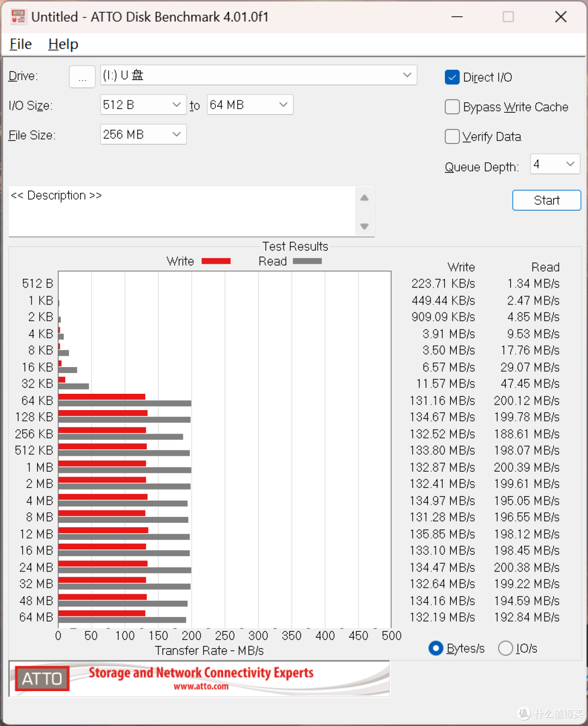Click the 512 B row label
The image size is (588, 726).
tap(38, 284)
